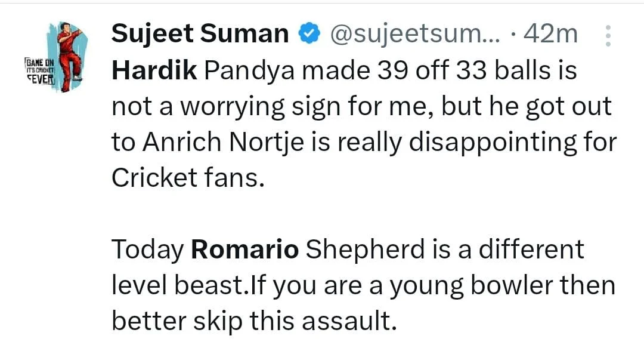Click the blue verified badge

tap(308, 35)
